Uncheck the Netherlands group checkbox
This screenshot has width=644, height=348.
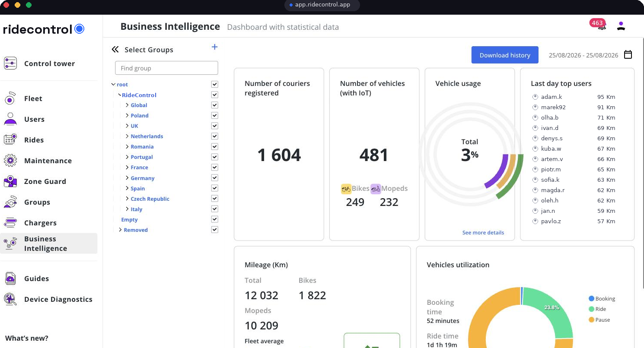214,136
